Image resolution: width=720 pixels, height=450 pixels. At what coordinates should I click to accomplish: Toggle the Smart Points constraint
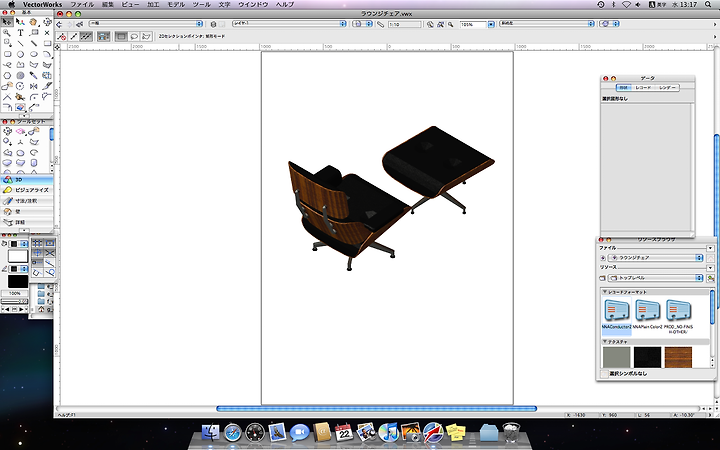click(38, 263)
